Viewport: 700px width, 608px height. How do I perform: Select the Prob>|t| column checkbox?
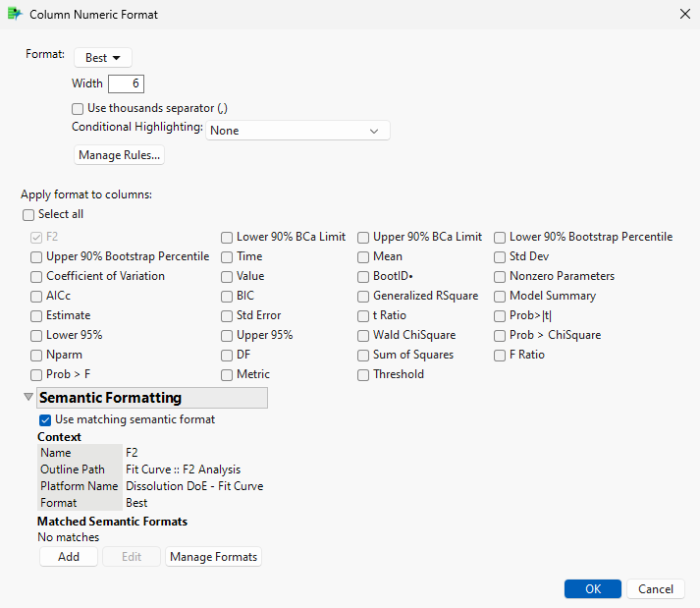[x=501, y=315]
